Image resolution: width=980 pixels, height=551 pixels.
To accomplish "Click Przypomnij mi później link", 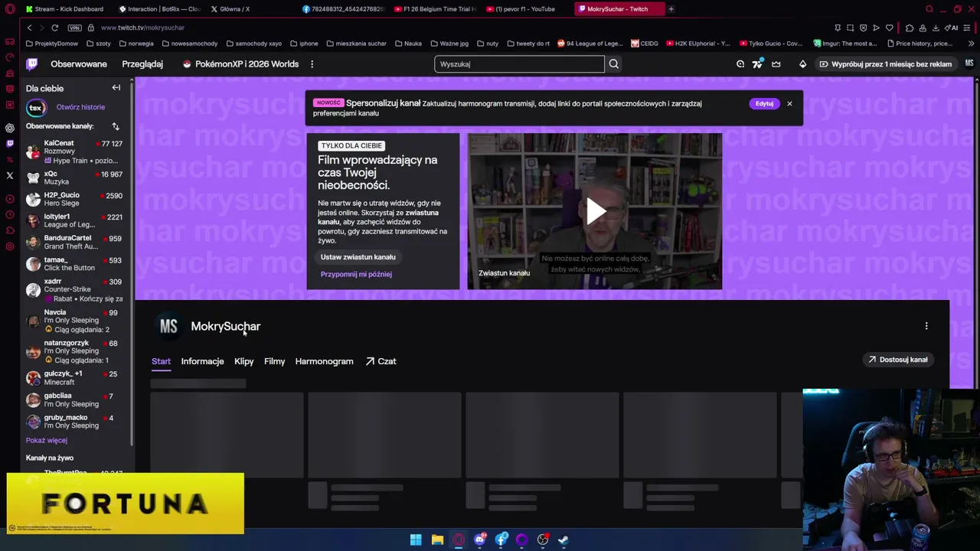I will click(x=356, y=274).
